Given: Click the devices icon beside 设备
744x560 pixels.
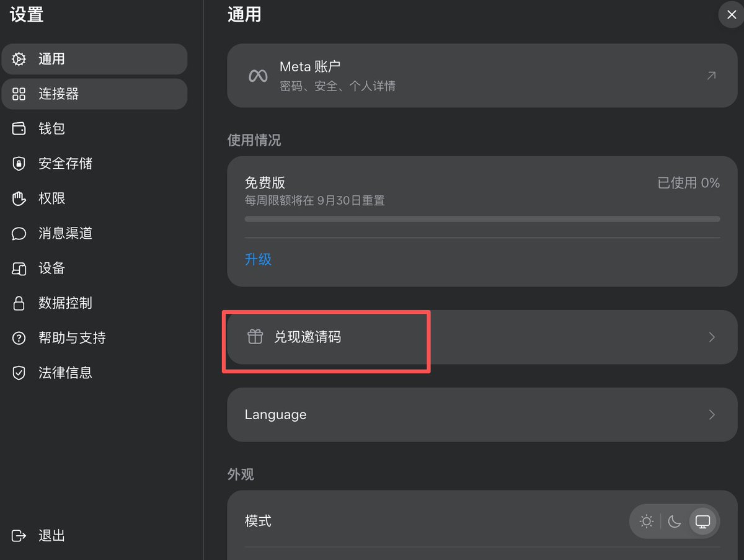Looking at the screenshot, I should pos(19,268).
